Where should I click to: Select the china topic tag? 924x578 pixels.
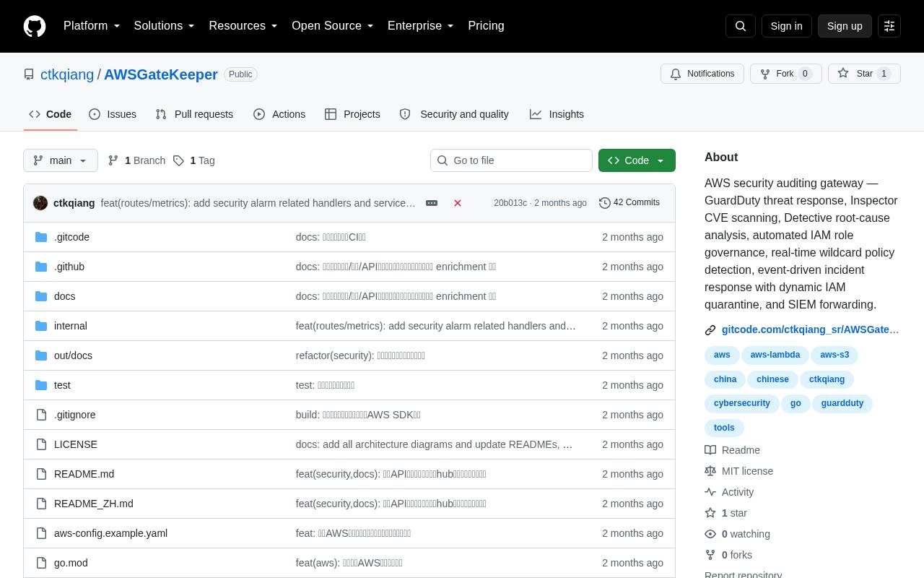tap(725, 380)
